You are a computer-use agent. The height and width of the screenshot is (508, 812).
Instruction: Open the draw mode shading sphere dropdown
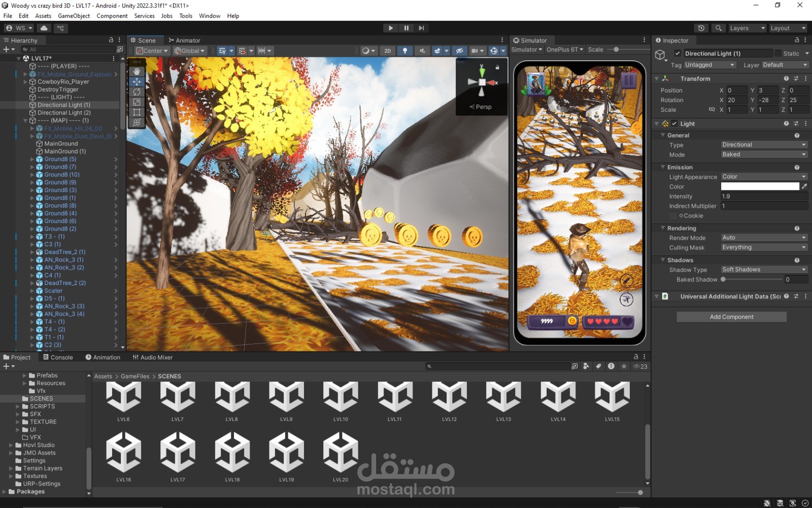point(368,51)
